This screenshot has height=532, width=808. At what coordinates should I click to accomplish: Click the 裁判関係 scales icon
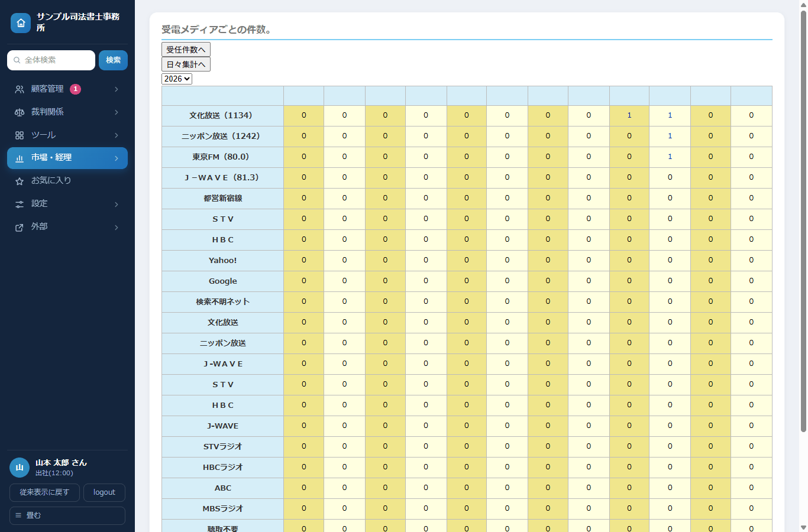tap(20, 112)
